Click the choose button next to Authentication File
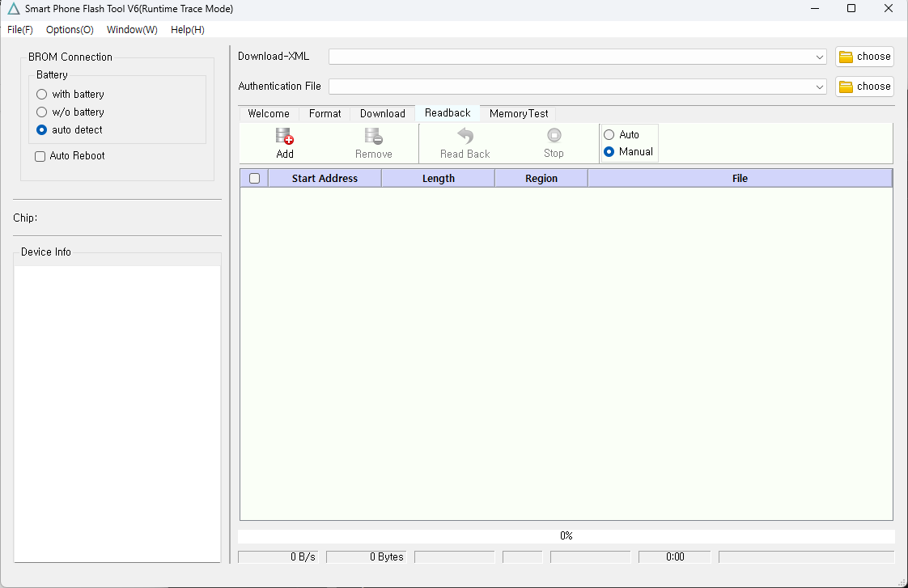 click(x=864, y=87)
